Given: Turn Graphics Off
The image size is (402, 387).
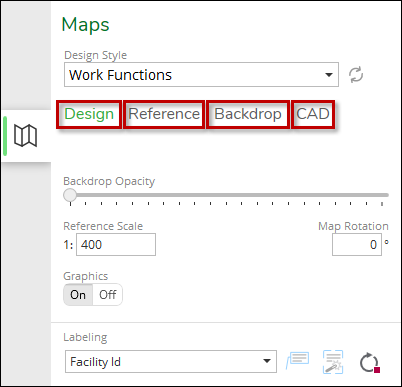Looking at the screenshot, I should [x=108, y=295].
